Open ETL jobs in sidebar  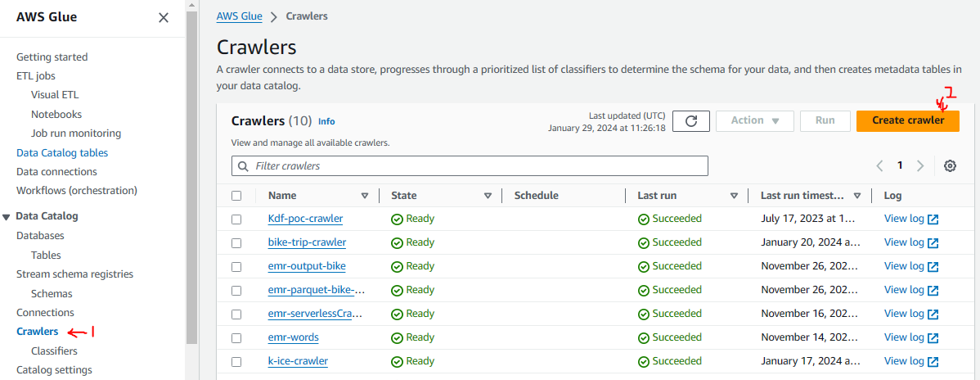[x=36, y=75]
